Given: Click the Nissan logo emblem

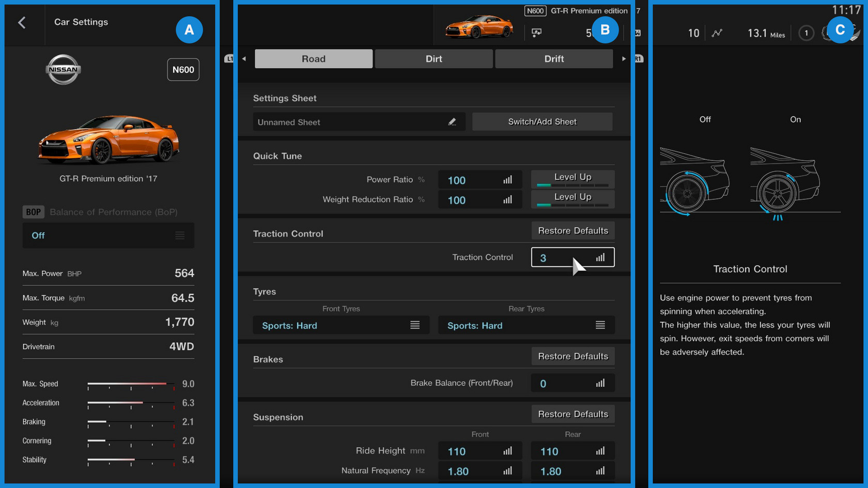Looking at the screenshot, I should coord(63,70).
